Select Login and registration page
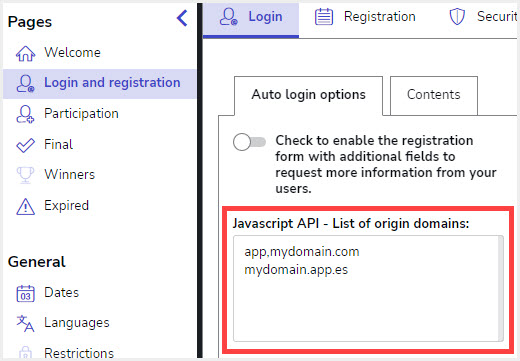520x361 pixels. [x=100, y=83]
